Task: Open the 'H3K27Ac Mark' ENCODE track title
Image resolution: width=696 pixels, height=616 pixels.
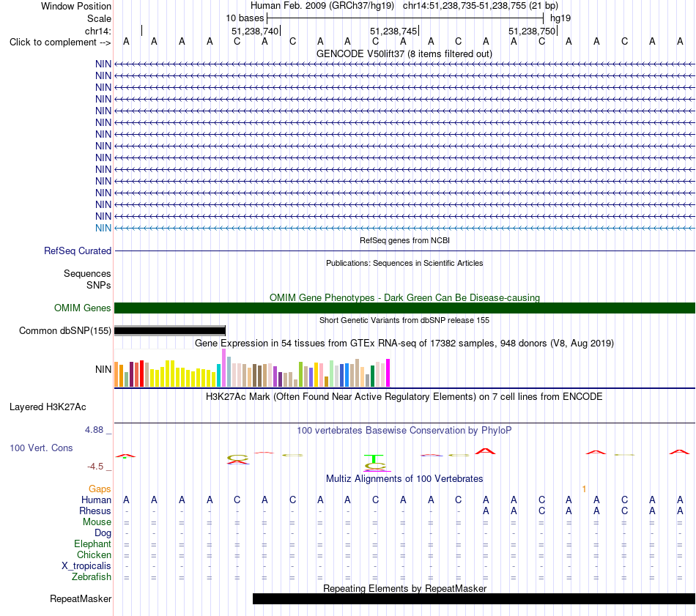Action: [x=404, y=396]
